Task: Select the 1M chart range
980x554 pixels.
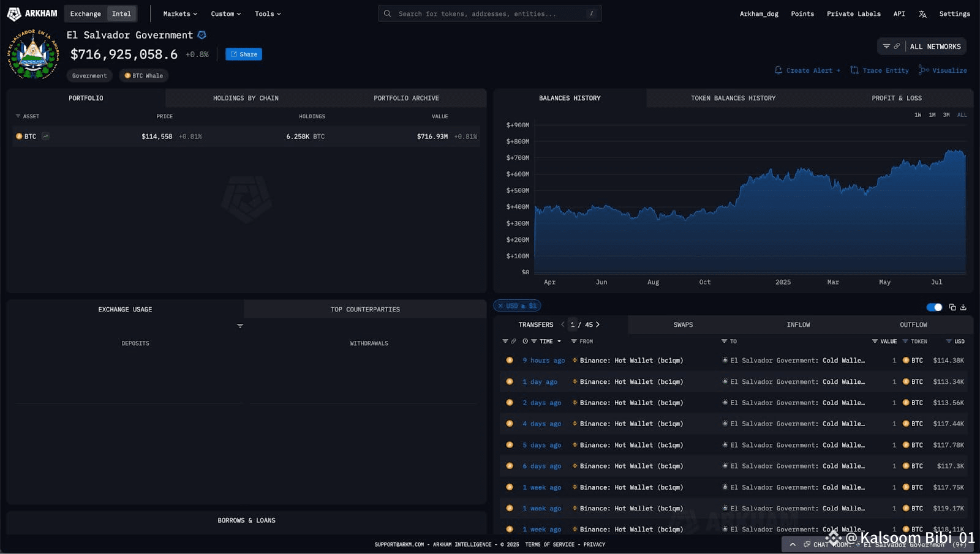Action: 932,115
